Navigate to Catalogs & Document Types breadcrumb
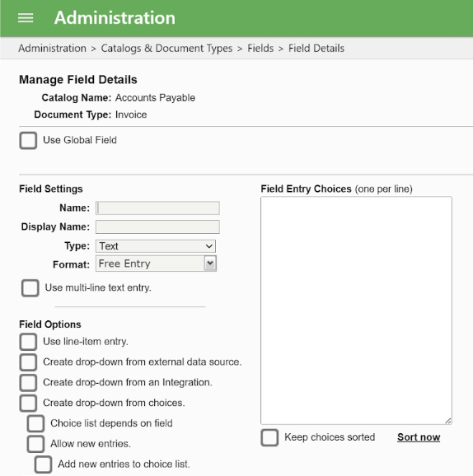This screenshot has height=476, width=473. click(x=166, y=49)
